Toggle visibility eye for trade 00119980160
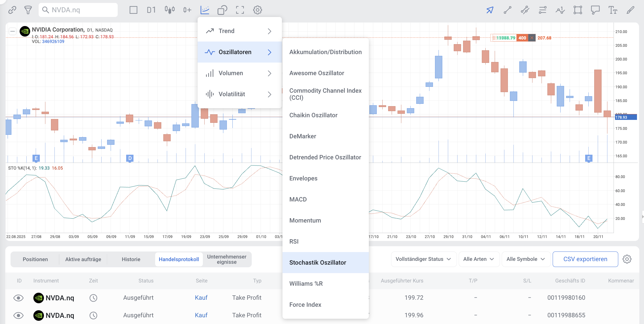Viewport: 644px width, 324px height. pos(18,298)
